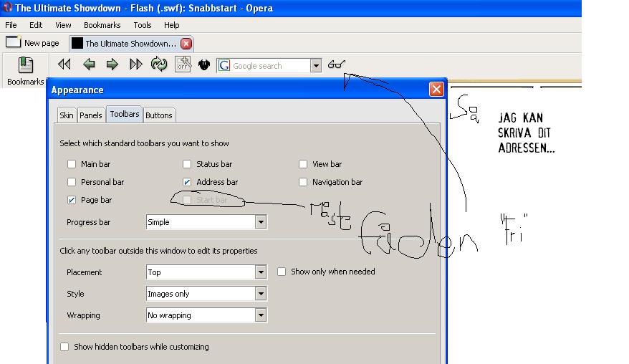The image size is (629, 364).
Task: Open the Help menu
Action: (x=172, y=25)
